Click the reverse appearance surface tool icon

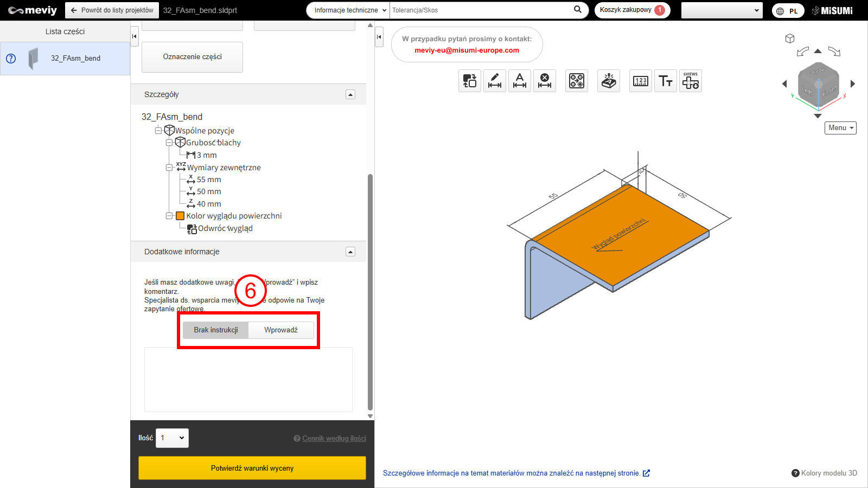pos(469,81)
